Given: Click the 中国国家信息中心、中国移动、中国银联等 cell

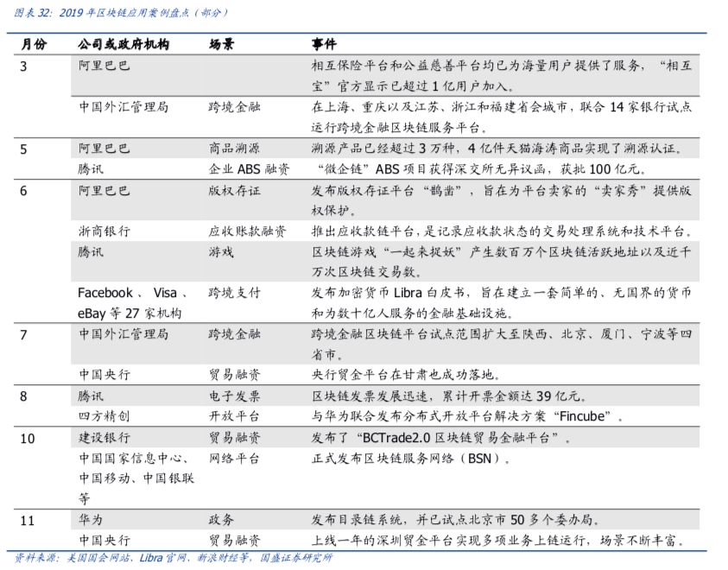Looking at the screenshot, I should pyautogui.click(x=136, y=478).
